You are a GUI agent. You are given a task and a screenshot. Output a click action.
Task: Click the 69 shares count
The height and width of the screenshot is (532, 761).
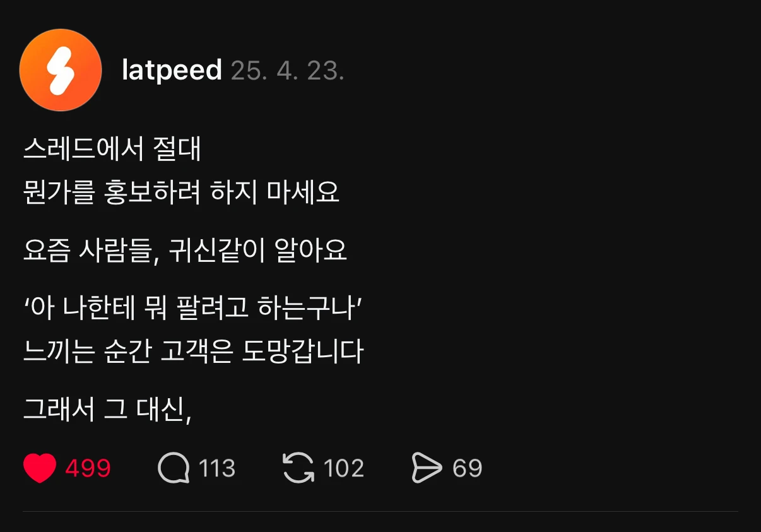(467, 468)
